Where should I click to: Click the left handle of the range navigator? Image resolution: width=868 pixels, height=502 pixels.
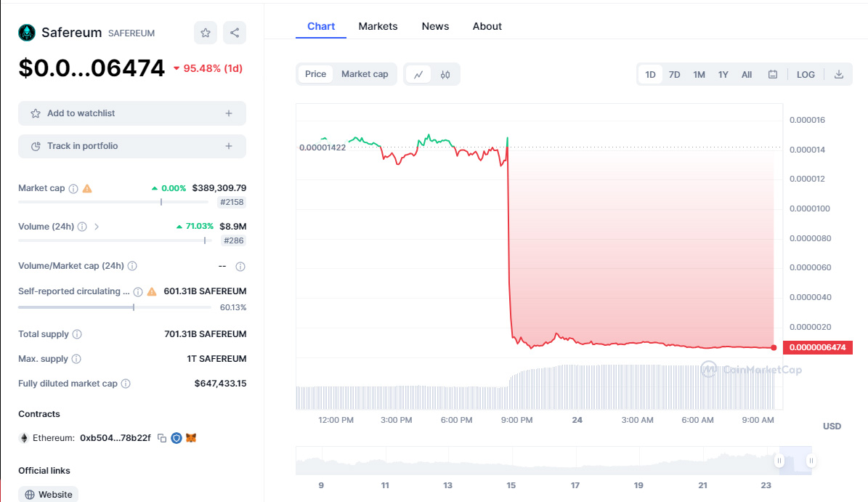click(779, 461)
